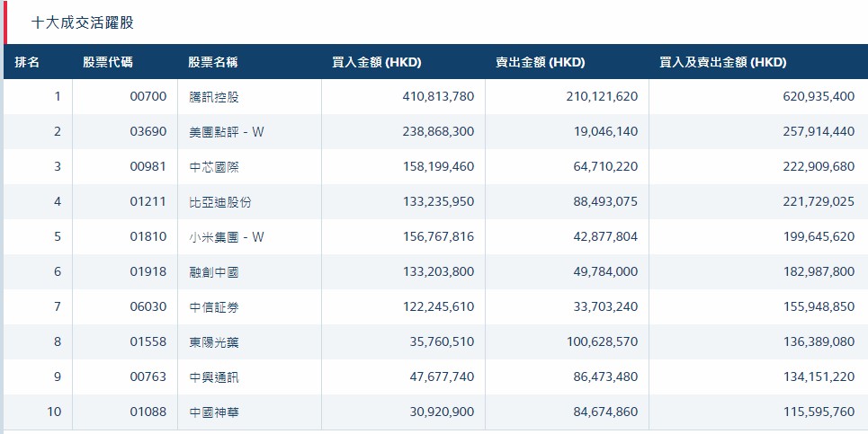This screenshot has height=434, width=868.
Task: Click the 賣出金額 (HKD) column header
Action: point(541,63)
